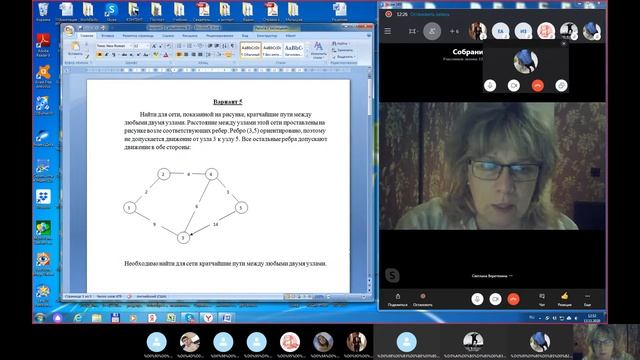This screenshot has height=360, width=640.
Task: Toggle the paragraph marks (¶) button
Action: click(233, 46)
